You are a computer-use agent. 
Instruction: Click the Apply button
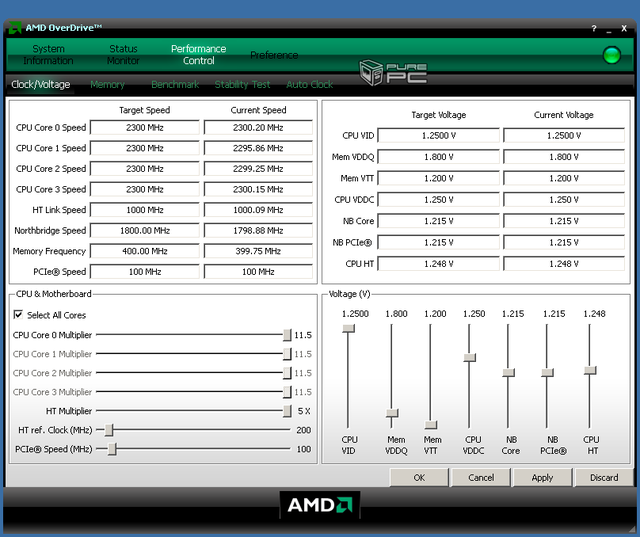point(542,477)
